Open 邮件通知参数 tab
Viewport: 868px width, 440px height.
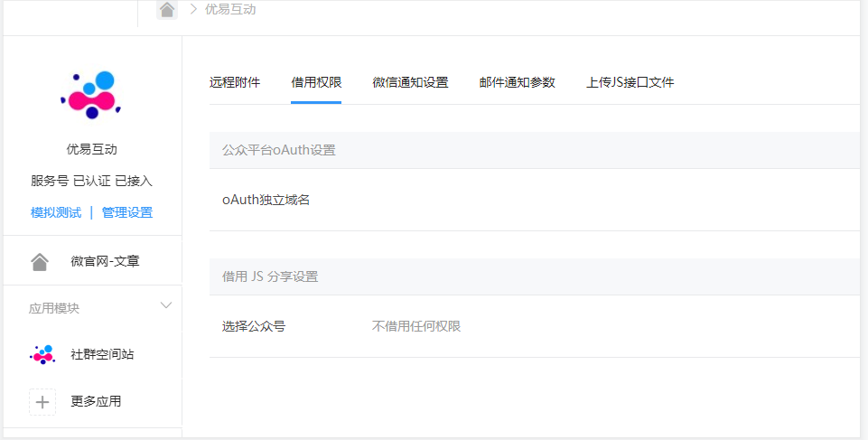pos(517,82)
